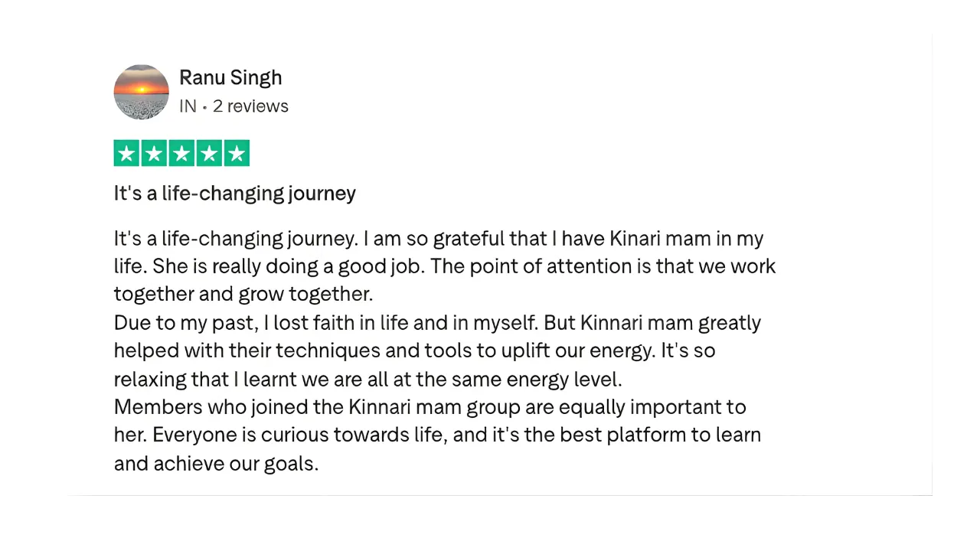Select the fourth star in the rating
The width and height of the screenshot is (980, 551).
tap(209, 154)
